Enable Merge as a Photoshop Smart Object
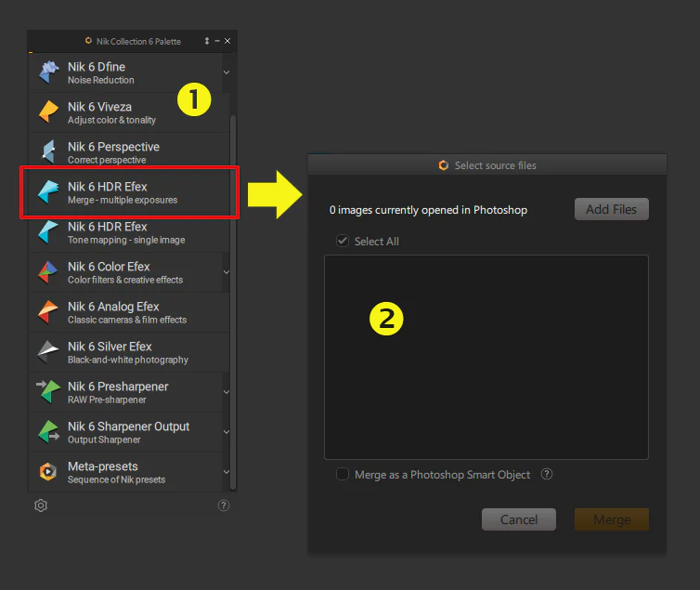Screen dimensions: 700x590 (343, 474)
